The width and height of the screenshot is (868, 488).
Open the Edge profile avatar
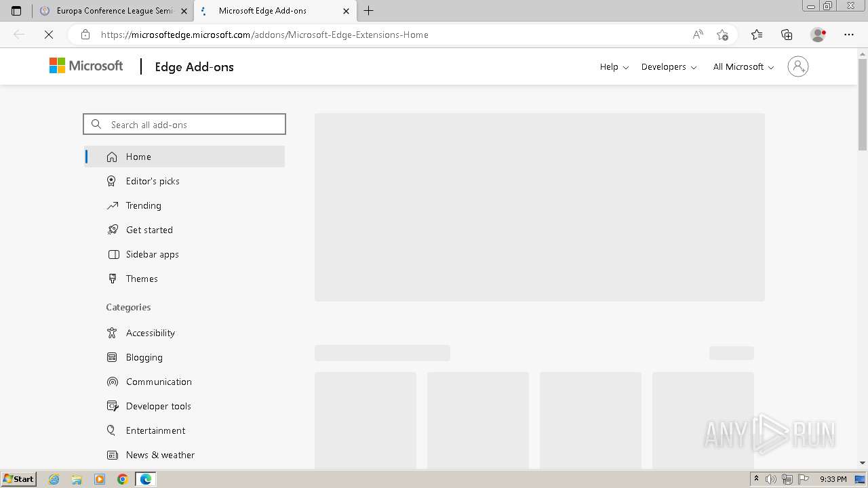[x=818, y=35]
